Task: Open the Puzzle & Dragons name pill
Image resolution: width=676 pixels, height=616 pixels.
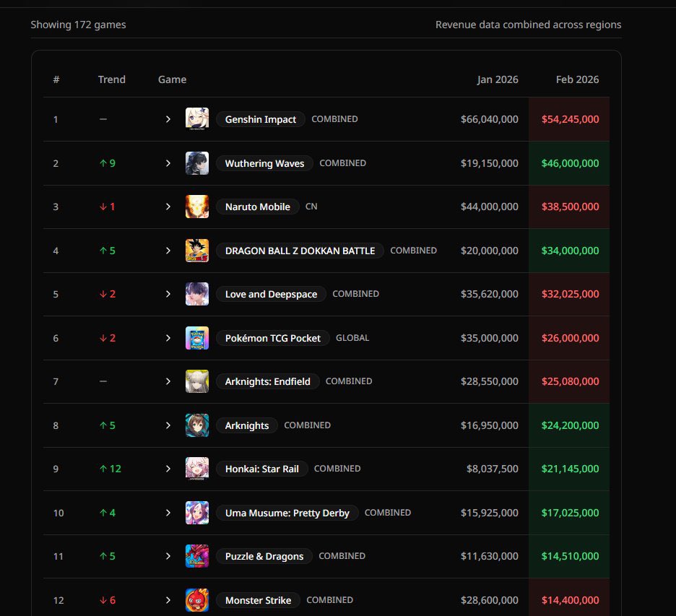Action: (x=264, y=556)
